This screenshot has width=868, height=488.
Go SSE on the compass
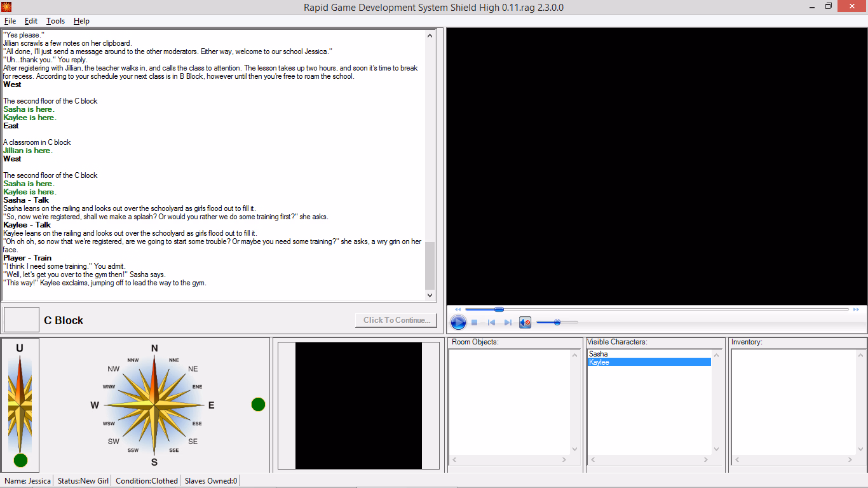[x=174, y=450]
